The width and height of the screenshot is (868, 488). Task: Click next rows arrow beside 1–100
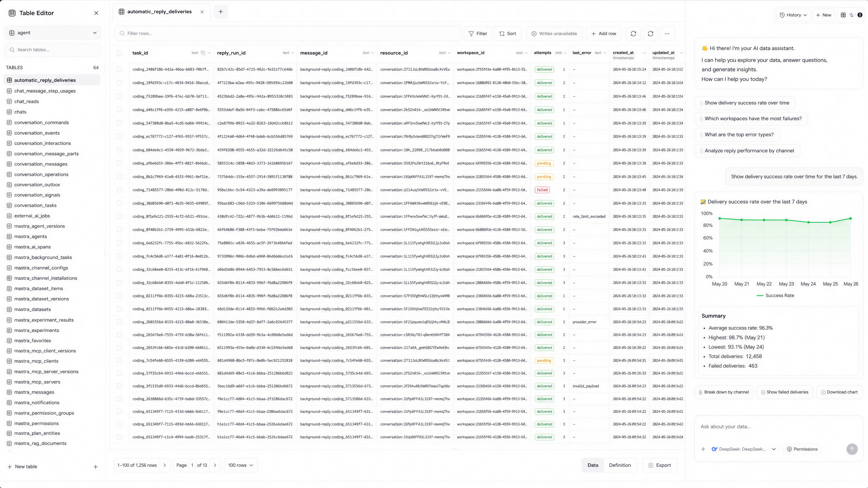(165, 465)
